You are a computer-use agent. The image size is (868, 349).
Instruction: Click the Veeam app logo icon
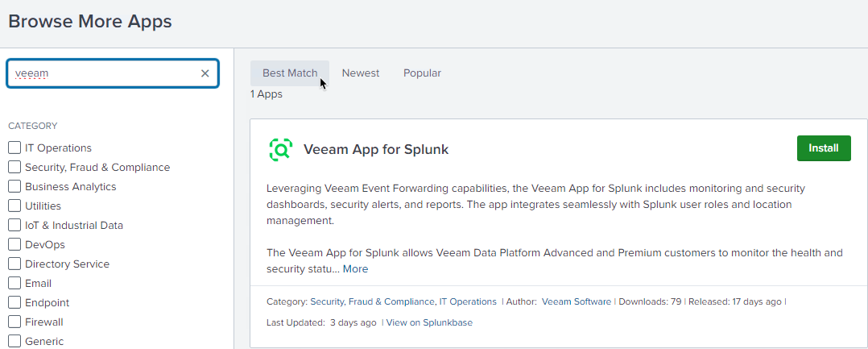click(x=280, y=149)
